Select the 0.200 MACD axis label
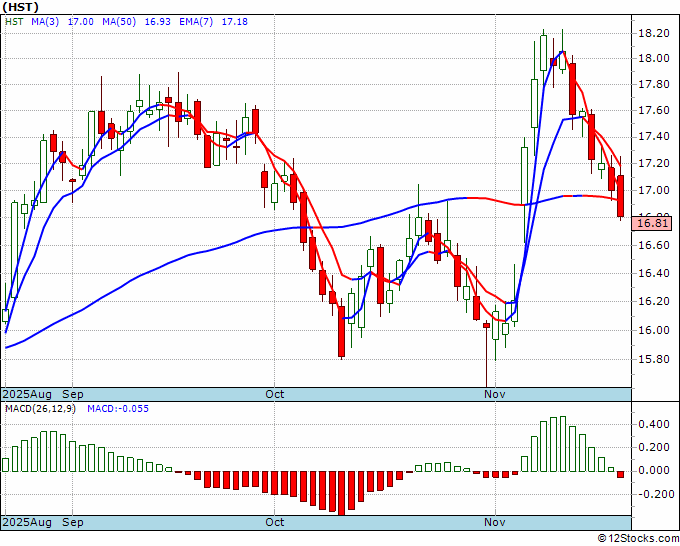 [x=654, y=448]
